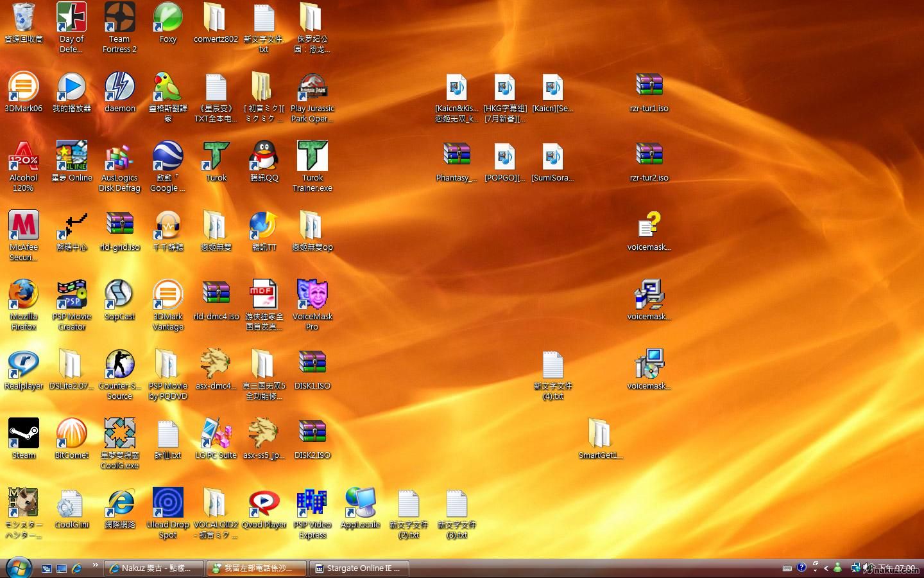Switch to the Stargate Online IE taskbar window

click(x=359, y=568)
